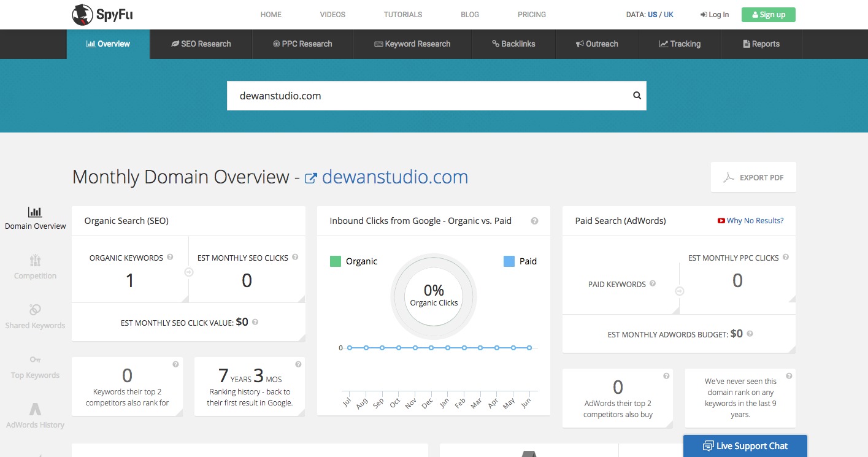Click help icon next to Paid Keywords
Image resolution: width=868 pixels, height=457 pixels.
click(x=653, y=283)
